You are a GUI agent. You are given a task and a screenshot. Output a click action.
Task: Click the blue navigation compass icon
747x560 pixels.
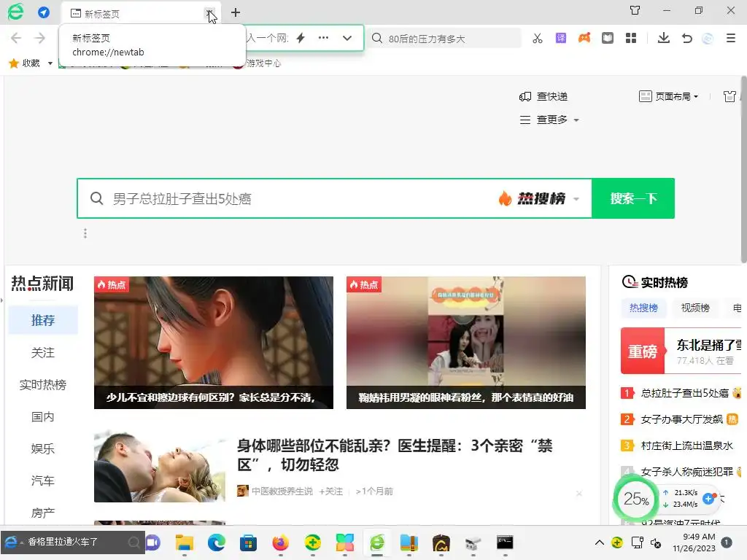point(44,12)
